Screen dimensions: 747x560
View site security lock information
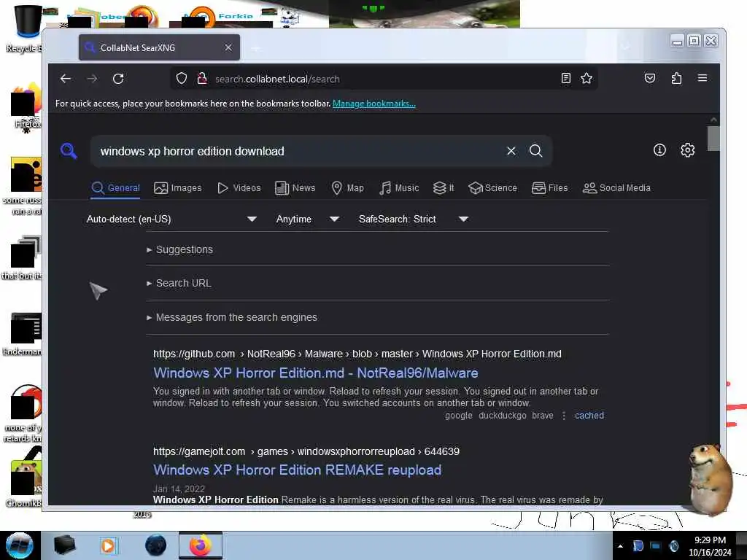click(202, 79)
